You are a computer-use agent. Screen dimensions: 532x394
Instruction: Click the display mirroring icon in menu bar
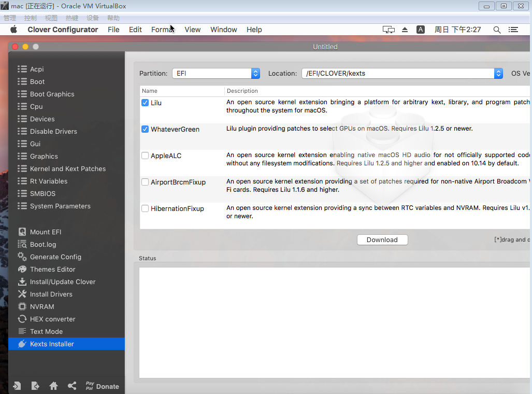click(389, 30)
